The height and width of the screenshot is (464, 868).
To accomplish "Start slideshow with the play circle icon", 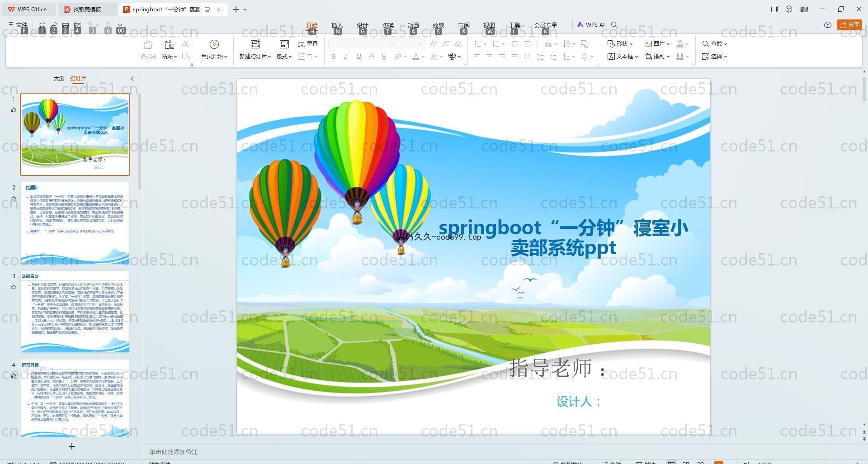I will point(214,44).
